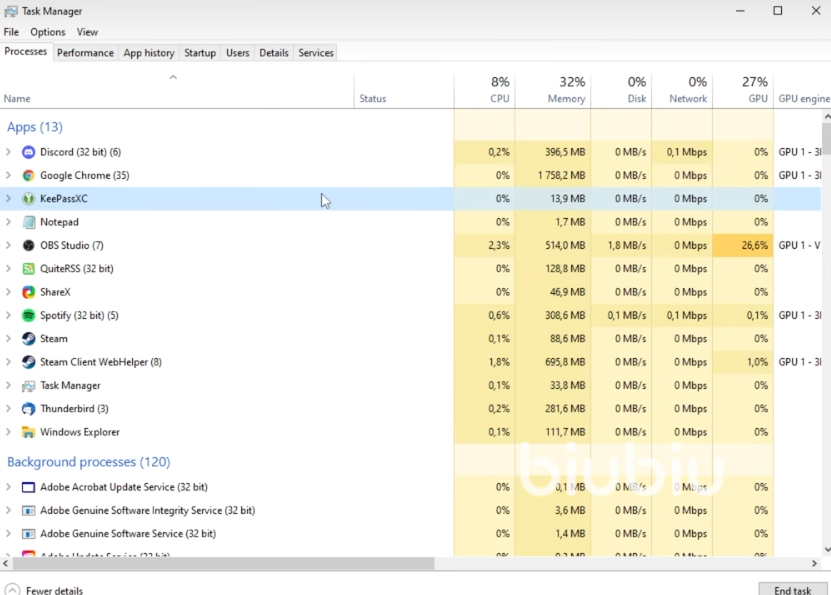Expand the Discord process group
The width and height of the screenshot is (831, 595).
tap(9, 152)
